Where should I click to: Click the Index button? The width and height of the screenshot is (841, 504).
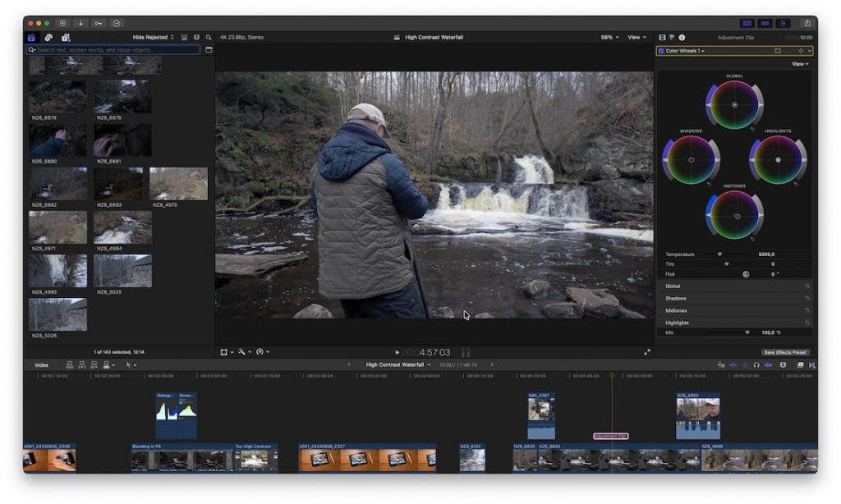42,365
